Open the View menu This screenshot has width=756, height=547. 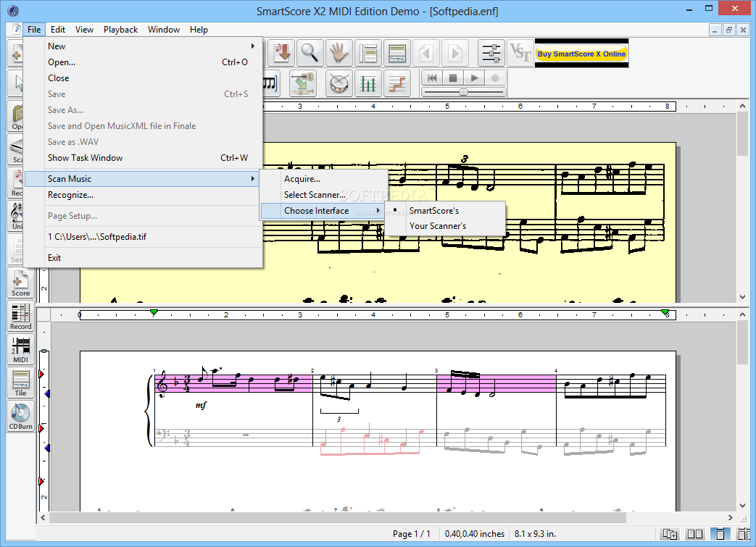coord(84,30)
